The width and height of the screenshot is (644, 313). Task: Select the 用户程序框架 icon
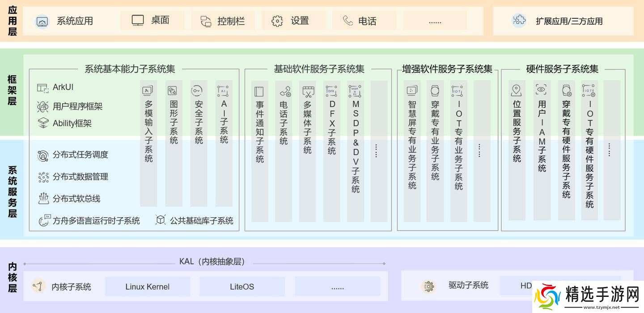(43, 107)
